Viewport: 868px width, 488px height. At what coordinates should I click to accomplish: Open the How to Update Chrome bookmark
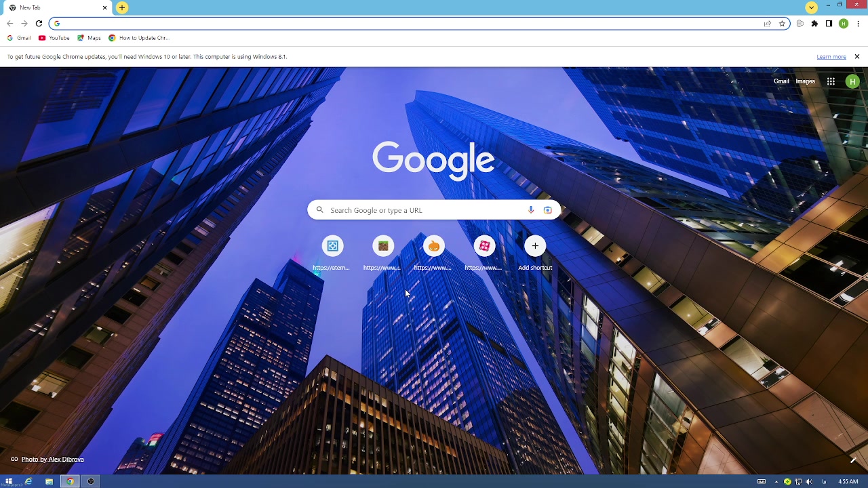139,38
